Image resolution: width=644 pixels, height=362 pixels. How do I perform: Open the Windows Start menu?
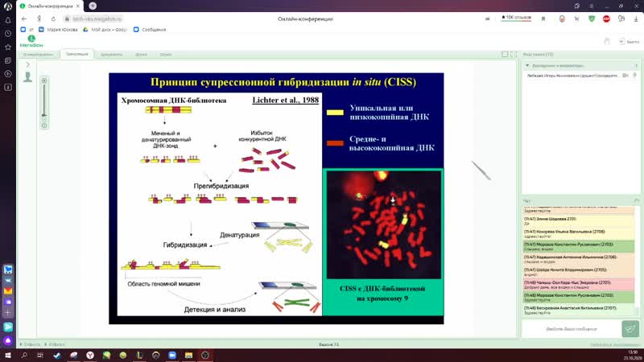(8, 354)
